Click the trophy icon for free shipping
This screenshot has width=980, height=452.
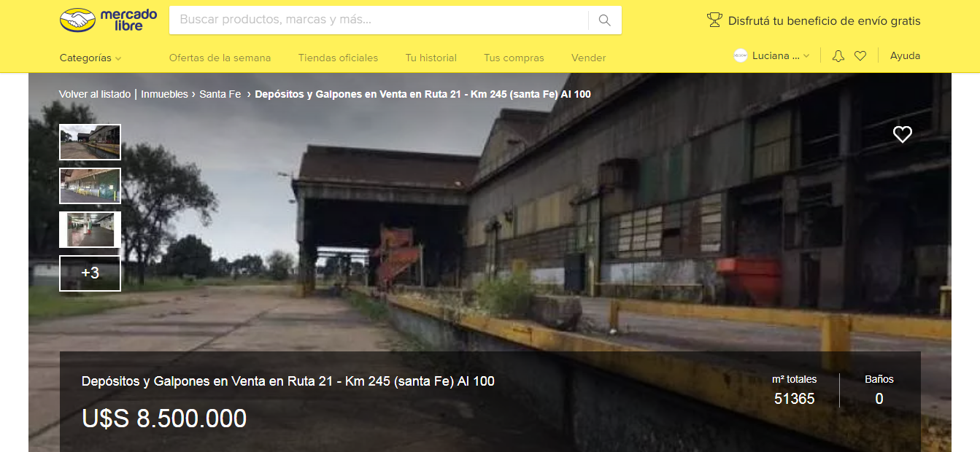tap(714, 20)
